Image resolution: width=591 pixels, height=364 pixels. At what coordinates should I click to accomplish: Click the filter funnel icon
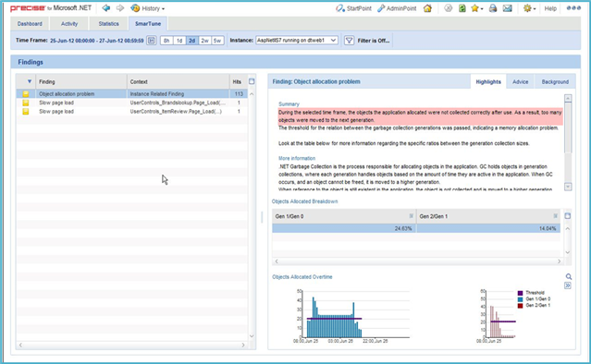pos(349,41)
